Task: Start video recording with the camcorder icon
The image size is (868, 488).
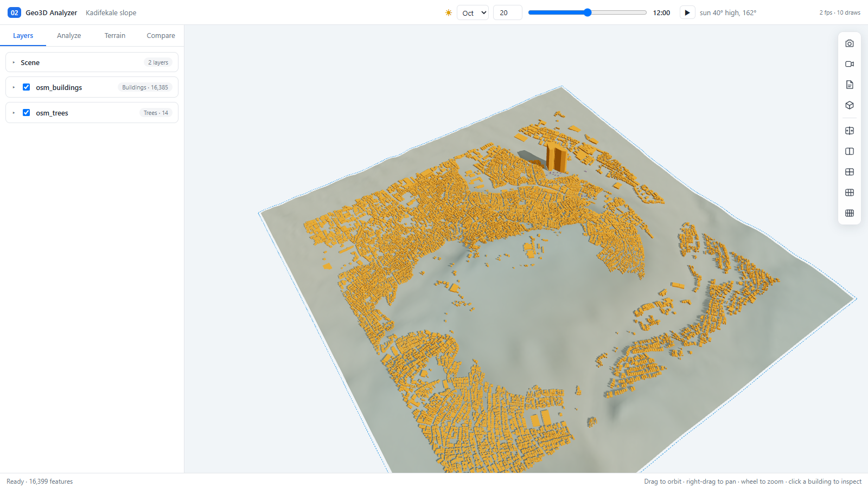Action: [x=850, y=64]
